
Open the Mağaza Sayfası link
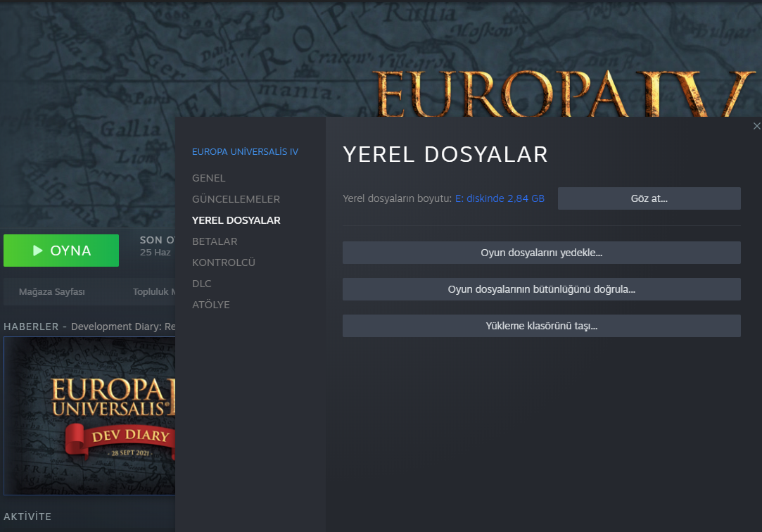[x=51, y=291]
